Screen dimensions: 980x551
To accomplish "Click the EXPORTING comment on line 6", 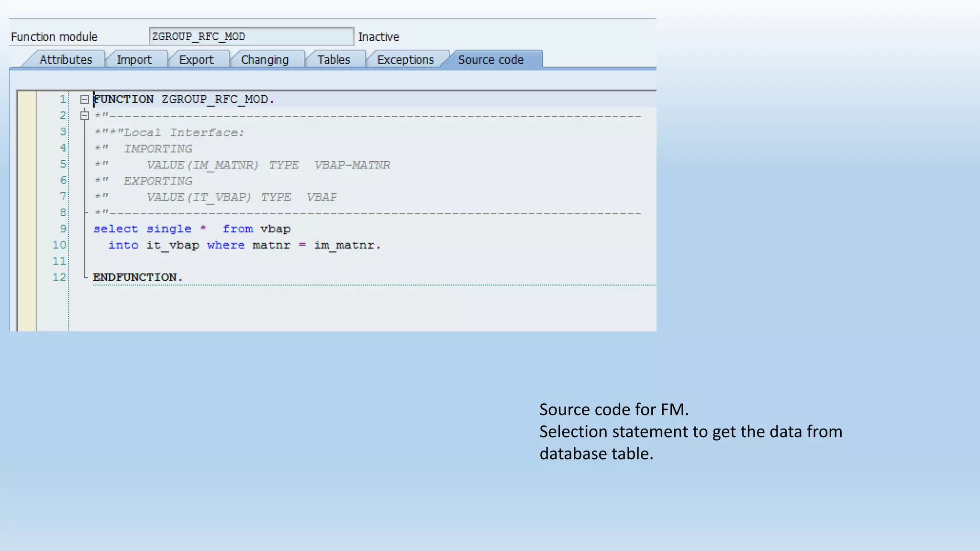I will pyautogui.click(x=144, y=181).
